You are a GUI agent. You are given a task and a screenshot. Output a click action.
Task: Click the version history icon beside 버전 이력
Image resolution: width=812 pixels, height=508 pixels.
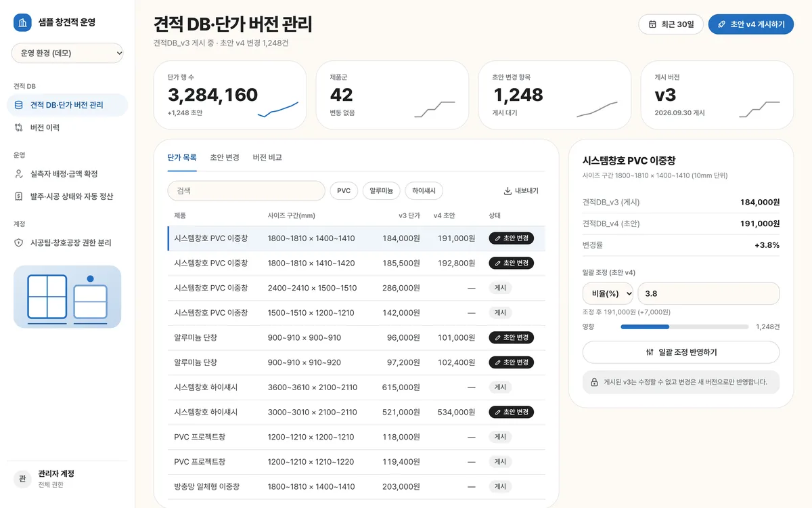pyautogui.click(x=18, y=127)
